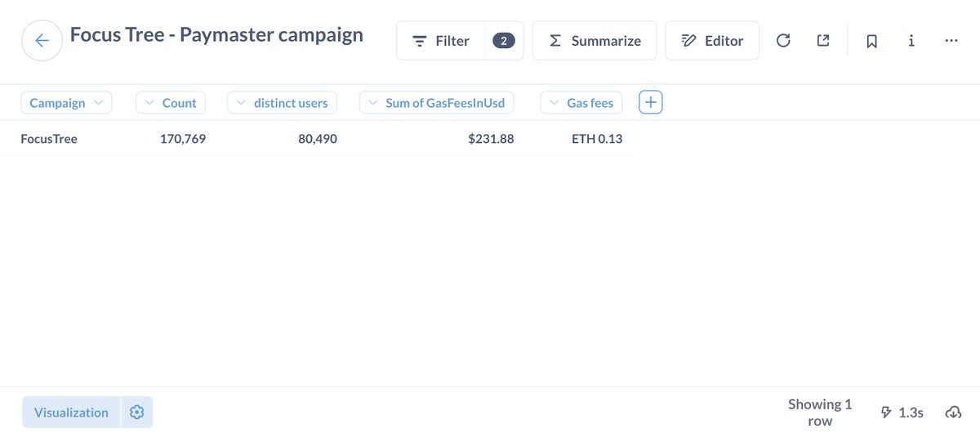The image size is (980, 433).
Task: Select the FocusTree cell in the table
Action: point(49,139)
